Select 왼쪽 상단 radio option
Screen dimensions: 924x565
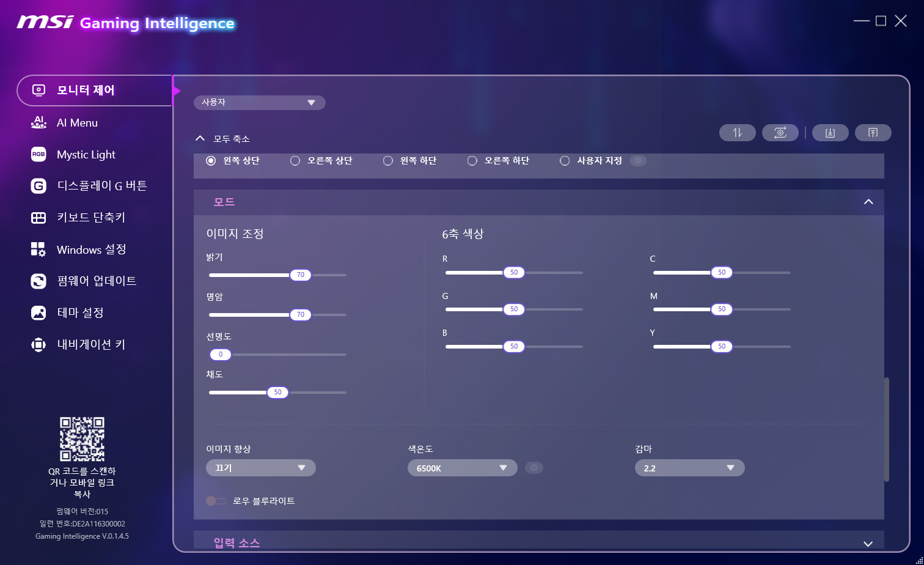211,161
